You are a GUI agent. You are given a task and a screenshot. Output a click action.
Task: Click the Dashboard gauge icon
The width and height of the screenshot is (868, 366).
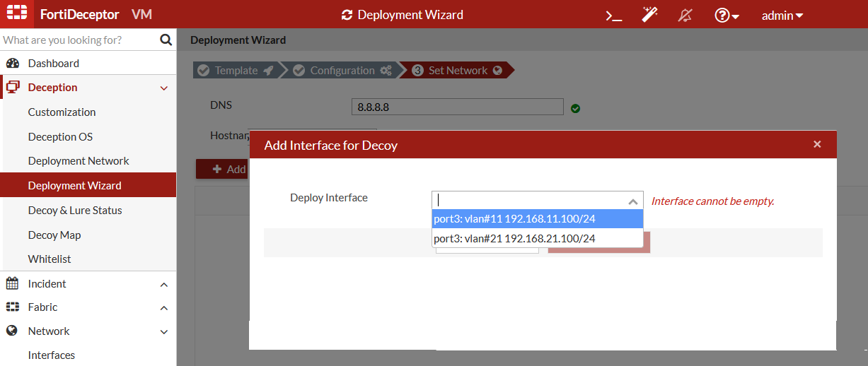click(x=13, y=64)
